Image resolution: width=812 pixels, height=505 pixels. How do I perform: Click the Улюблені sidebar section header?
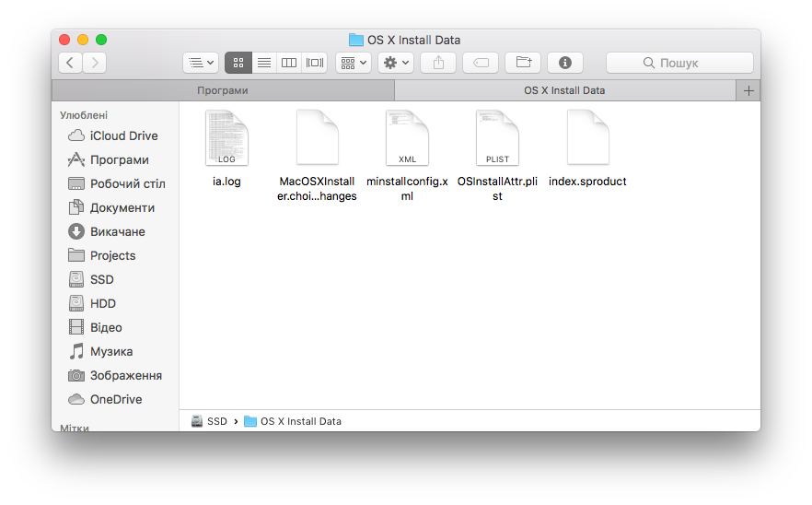click(x=84, y=115)
